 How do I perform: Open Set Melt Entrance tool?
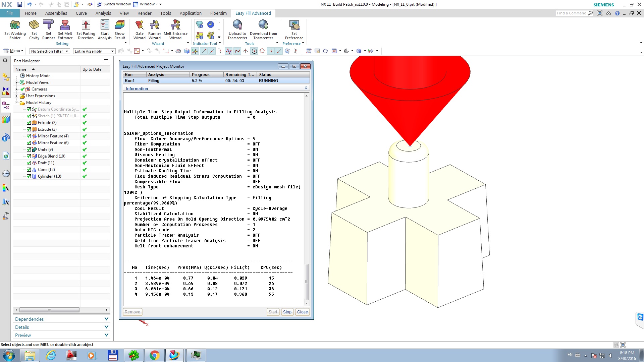click(65, 29)
